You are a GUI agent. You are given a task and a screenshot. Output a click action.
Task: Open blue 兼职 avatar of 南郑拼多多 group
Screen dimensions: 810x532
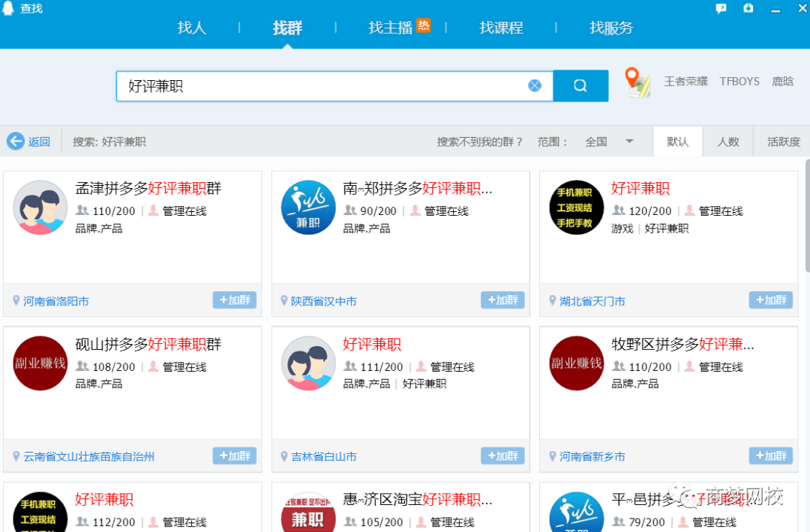pyautogui.click(x=308, y=208)
